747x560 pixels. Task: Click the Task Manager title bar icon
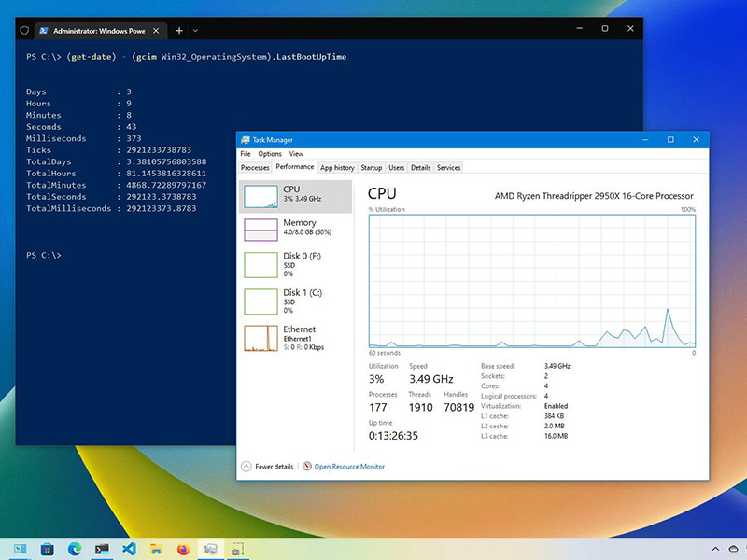[x=246, y=139]
